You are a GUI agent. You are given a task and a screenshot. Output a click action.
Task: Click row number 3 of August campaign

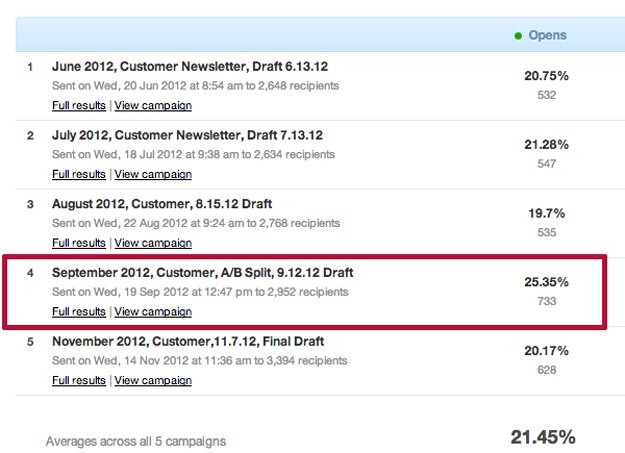tap(30, 205)
